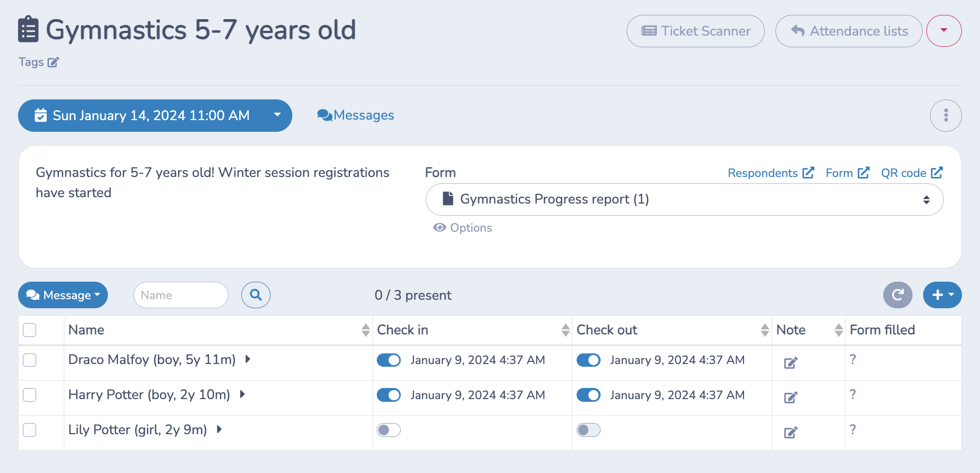Sort by Check out column

tap(765, 330)
